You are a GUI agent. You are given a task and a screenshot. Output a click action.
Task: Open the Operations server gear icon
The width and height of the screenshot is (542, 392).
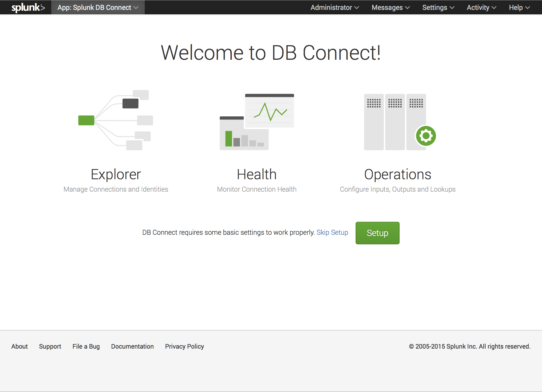coord(400,122)
